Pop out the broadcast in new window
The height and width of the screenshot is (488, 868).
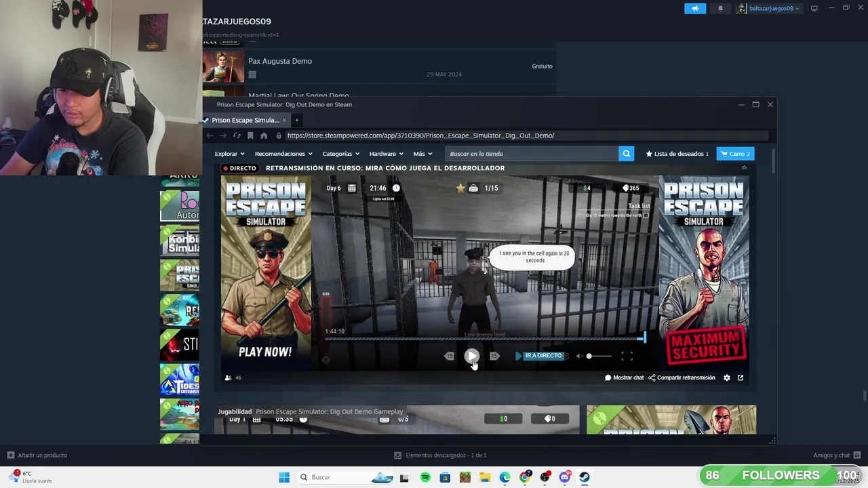pos(741,378)
